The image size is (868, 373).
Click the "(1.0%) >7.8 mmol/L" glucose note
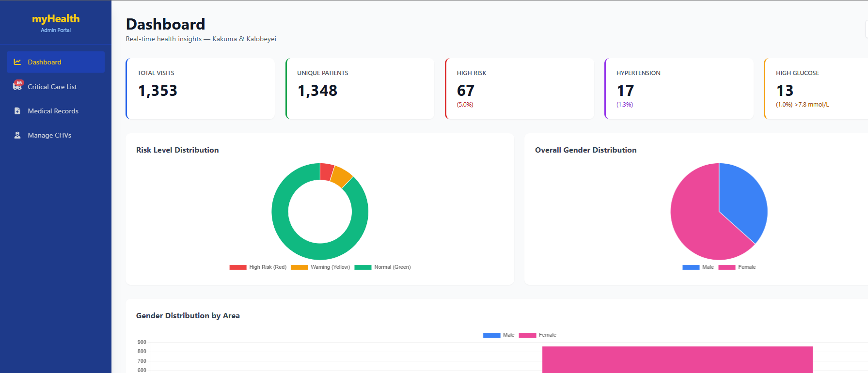[802, 105]
